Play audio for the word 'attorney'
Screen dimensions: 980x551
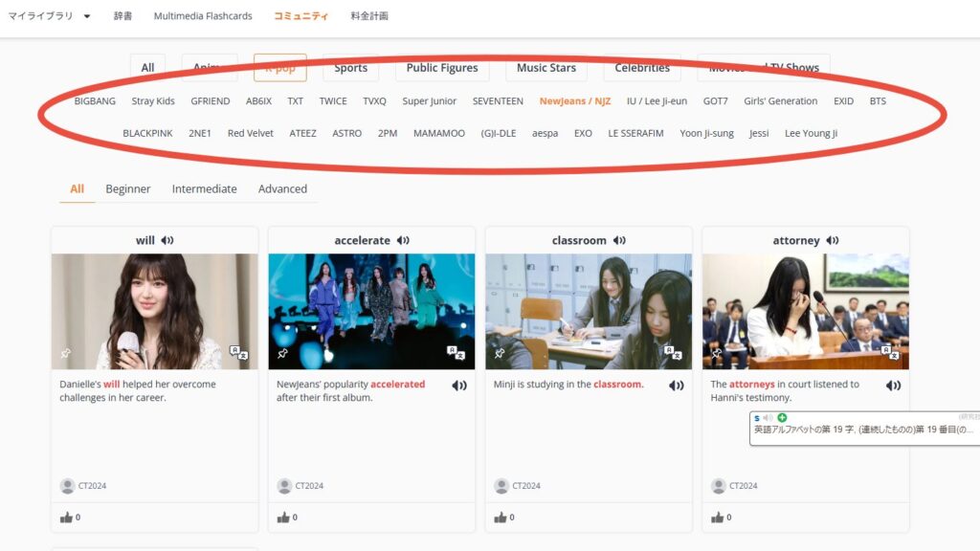[833, 240]
